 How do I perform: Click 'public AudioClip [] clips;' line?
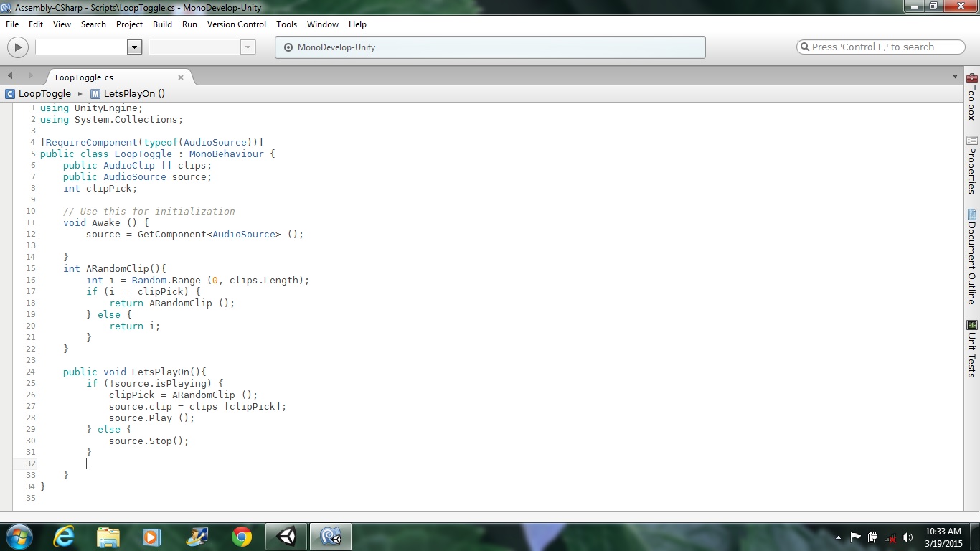click(137, 165)
